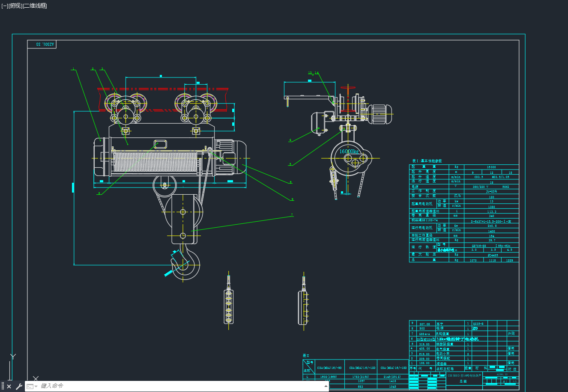Select the 2x0.8 travel motor power value
The width and height of the screenshot is (568, 392).
[492, 226]
